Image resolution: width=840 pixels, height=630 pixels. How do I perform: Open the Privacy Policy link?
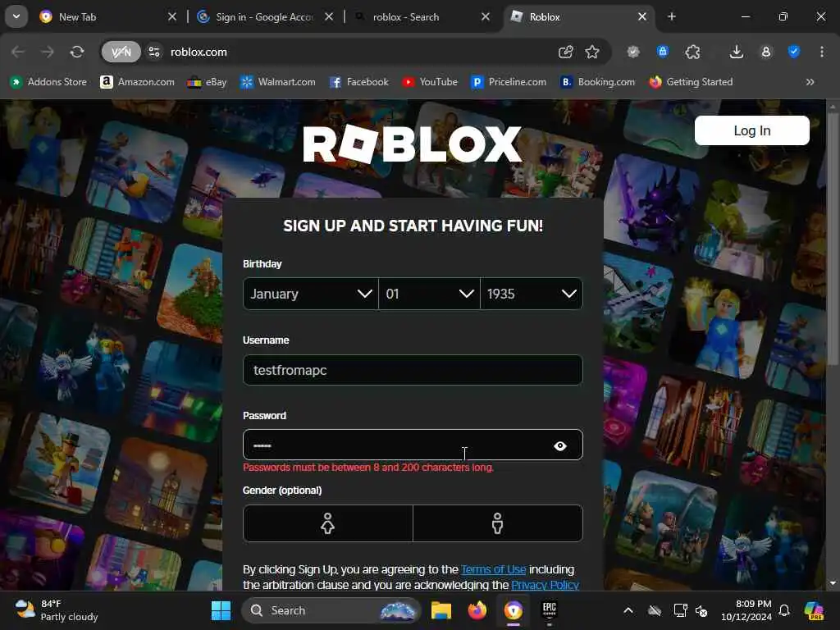pyautogui.click(x=545, y=585)
